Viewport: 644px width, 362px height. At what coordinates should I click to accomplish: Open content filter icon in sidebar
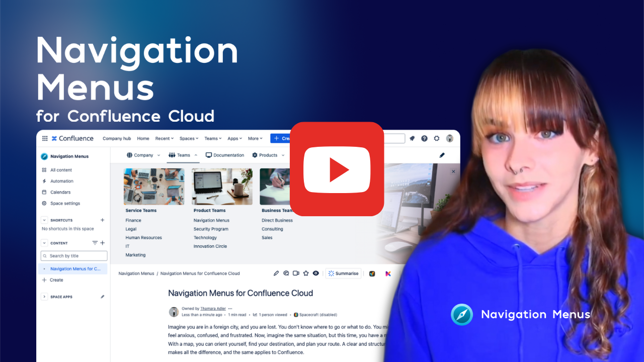(95, 243)
